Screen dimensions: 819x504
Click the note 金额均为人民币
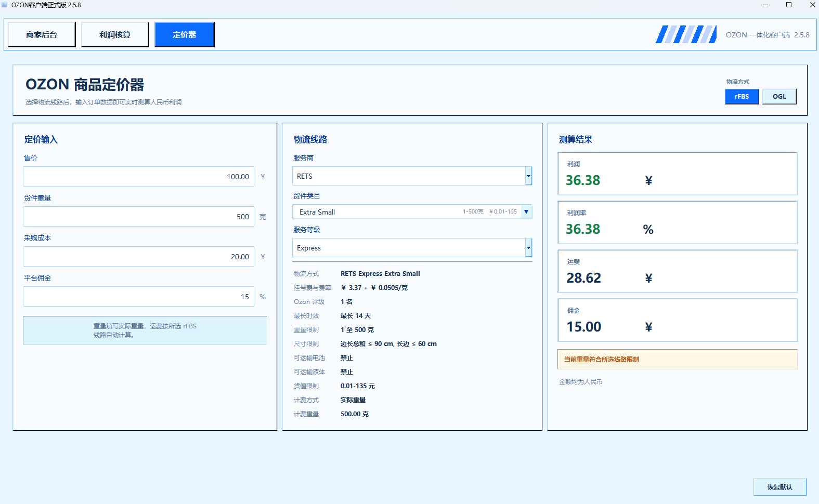click(x=580, y=382)
